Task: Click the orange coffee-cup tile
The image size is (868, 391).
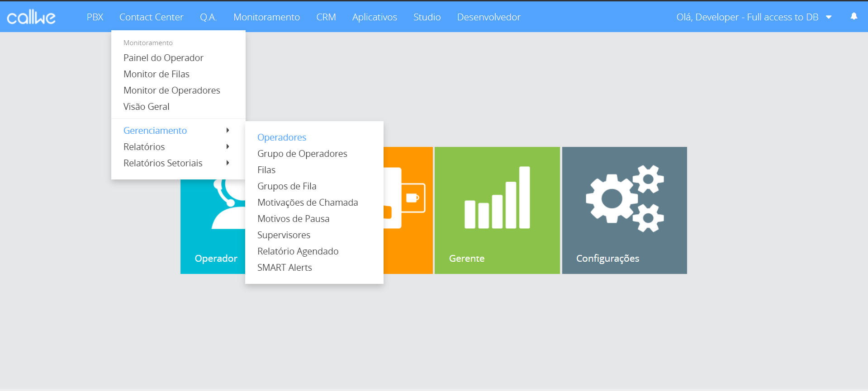Action: pos(408,210)
